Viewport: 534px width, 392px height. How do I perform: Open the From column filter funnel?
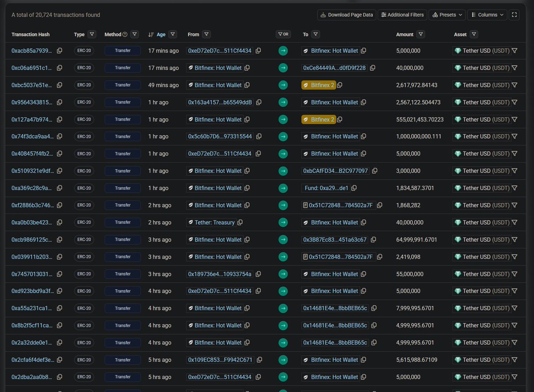(206, 34)
